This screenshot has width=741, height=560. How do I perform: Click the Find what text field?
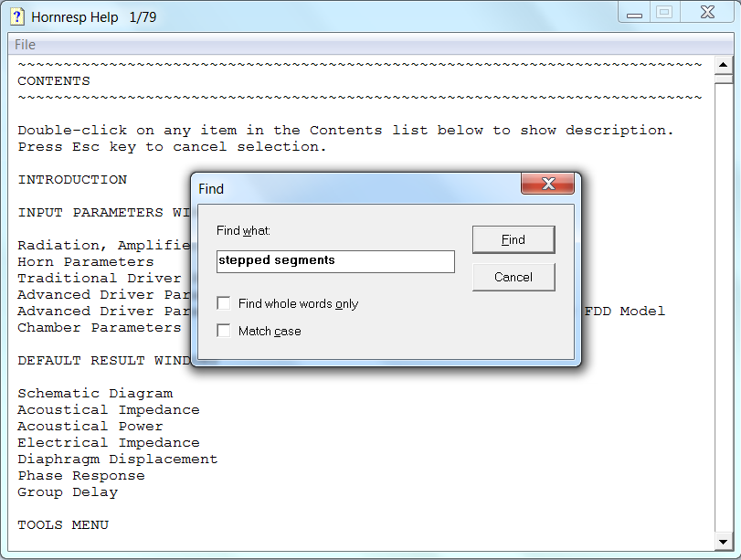pos(335,261)
